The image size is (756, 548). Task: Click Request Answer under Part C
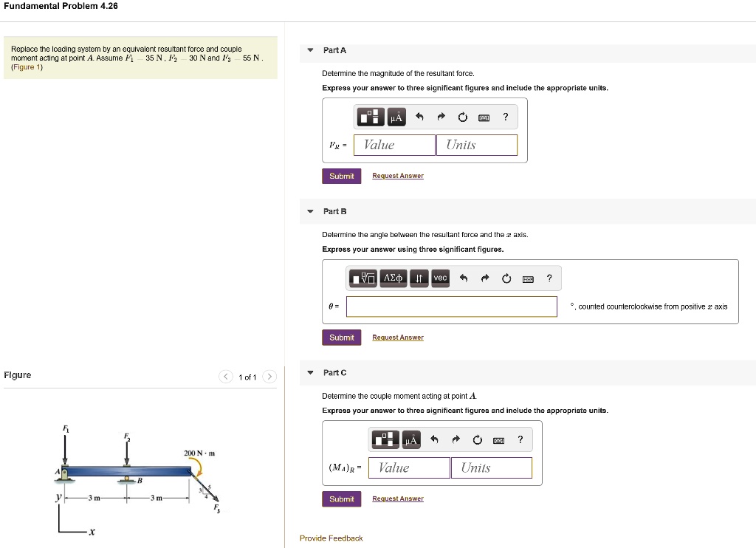coord(397,499)
